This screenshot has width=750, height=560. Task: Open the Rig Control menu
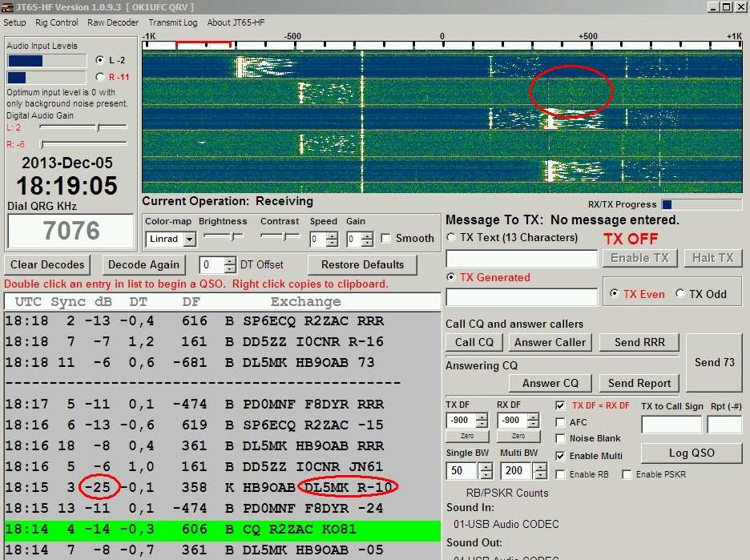[x=57, y=22]
